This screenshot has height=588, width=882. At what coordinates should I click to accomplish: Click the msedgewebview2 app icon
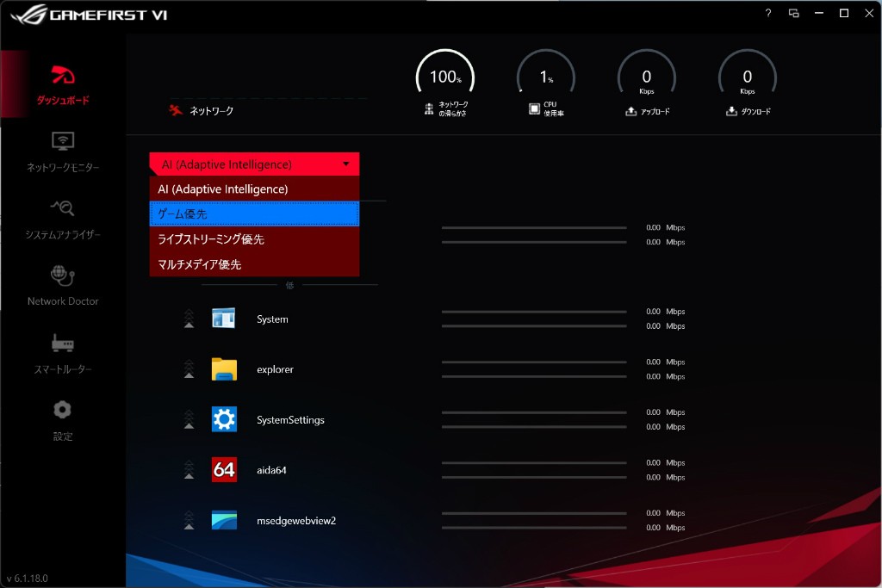click(x=224, y=520)
